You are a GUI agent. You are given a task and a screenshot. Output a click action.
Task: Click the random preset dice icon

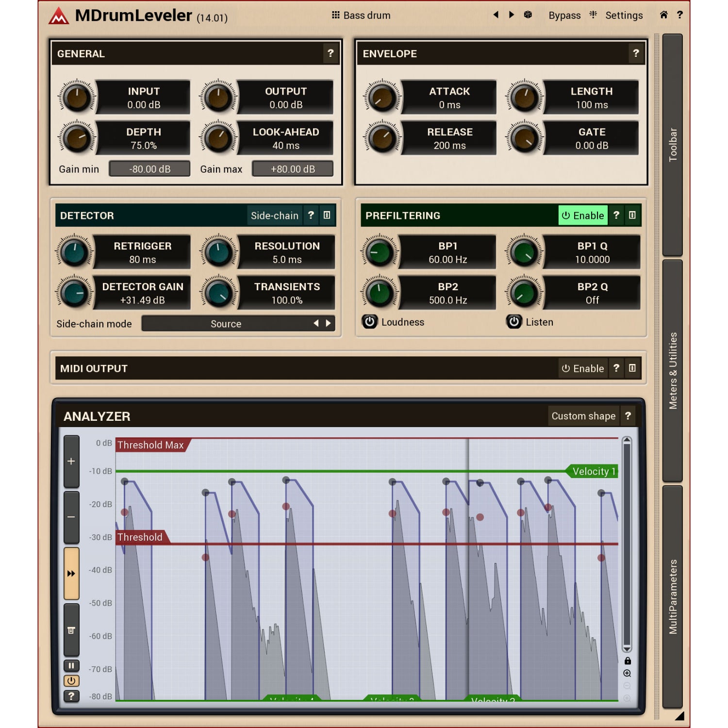coord(528,15)
